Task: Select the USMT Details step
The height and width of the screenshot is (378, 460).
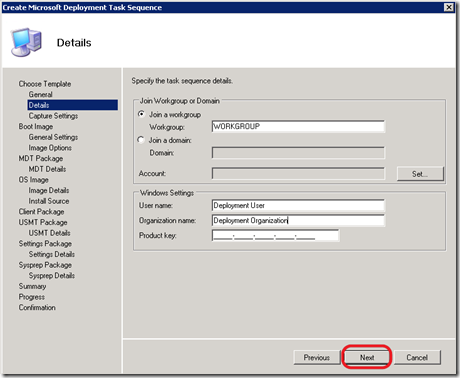Action: pos(49,233)
